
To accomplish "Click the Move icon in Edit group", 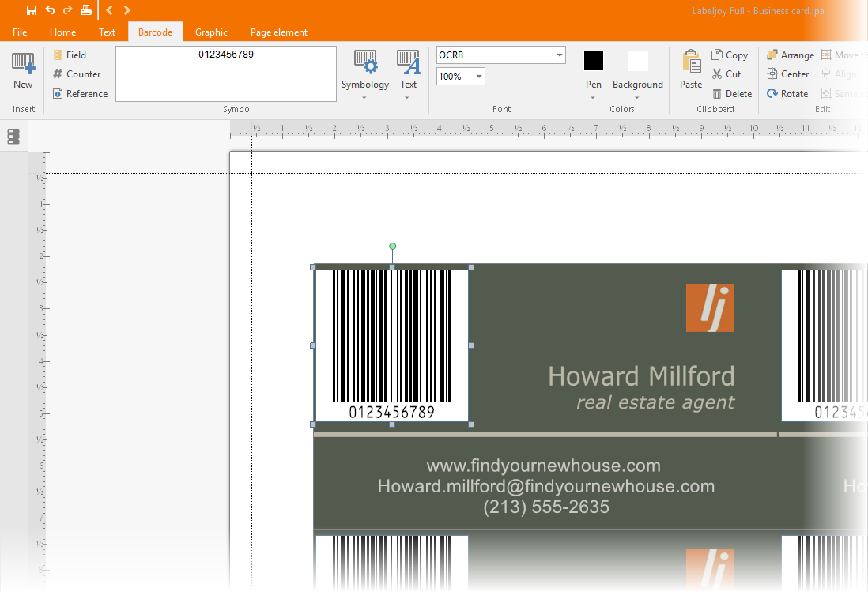I will [x=826, y=55].
